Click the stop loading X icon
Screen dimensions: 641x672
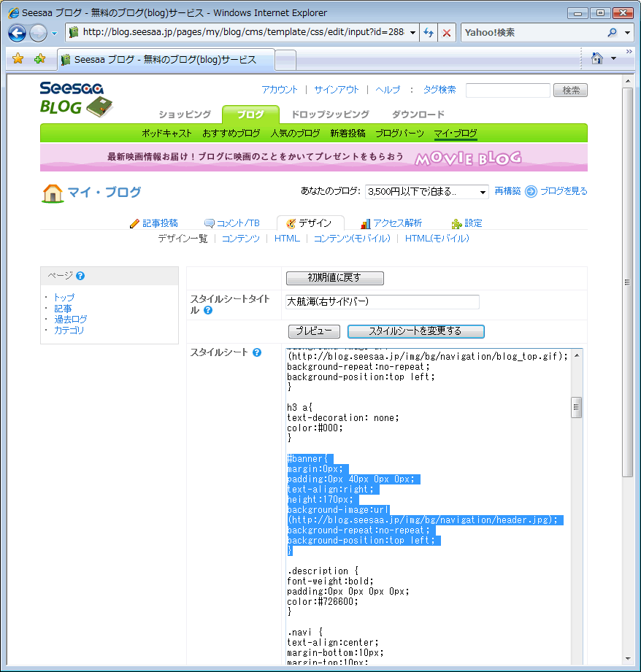pos(447,33)
